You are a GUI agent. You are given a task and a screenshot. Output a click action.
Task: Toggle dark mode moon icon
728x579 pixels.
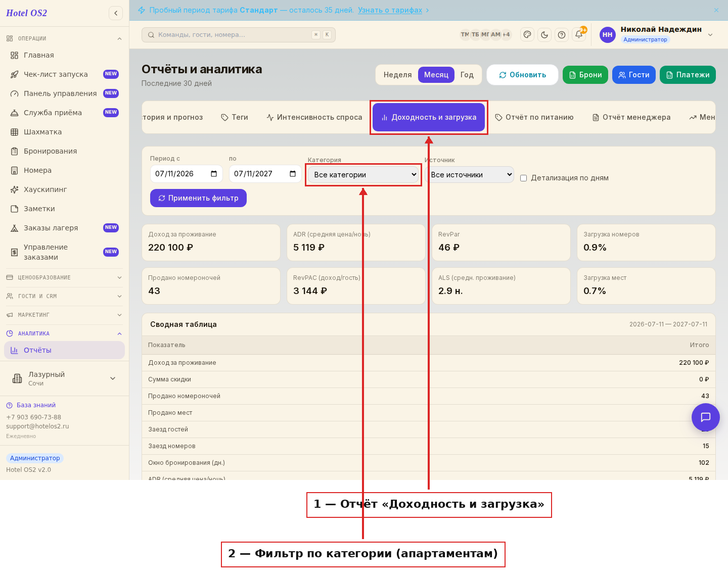(544, 34)
